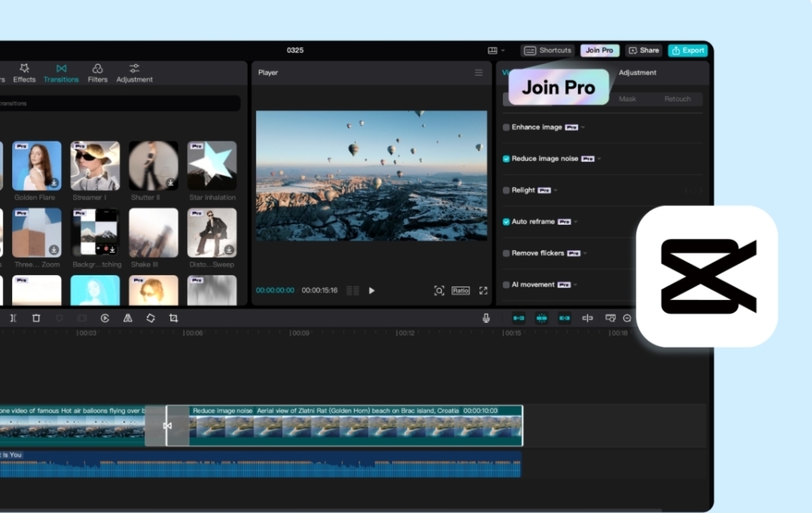The width and height of the screenshot is (812, 513).
Task: Select the Crop tool icon
Action: [x=174, y=318]
